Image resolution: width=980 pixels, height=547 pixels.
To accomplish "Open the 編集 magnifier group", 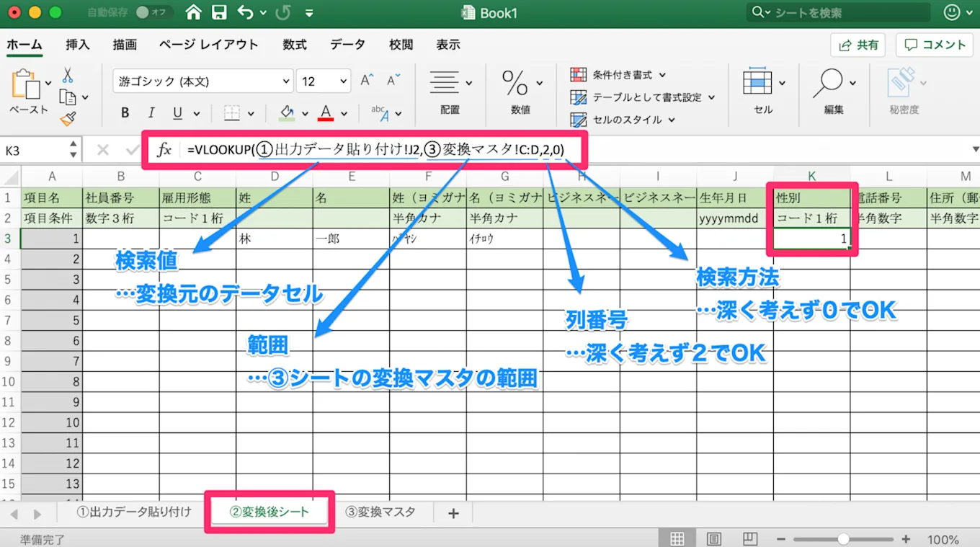I will (834, 91).
